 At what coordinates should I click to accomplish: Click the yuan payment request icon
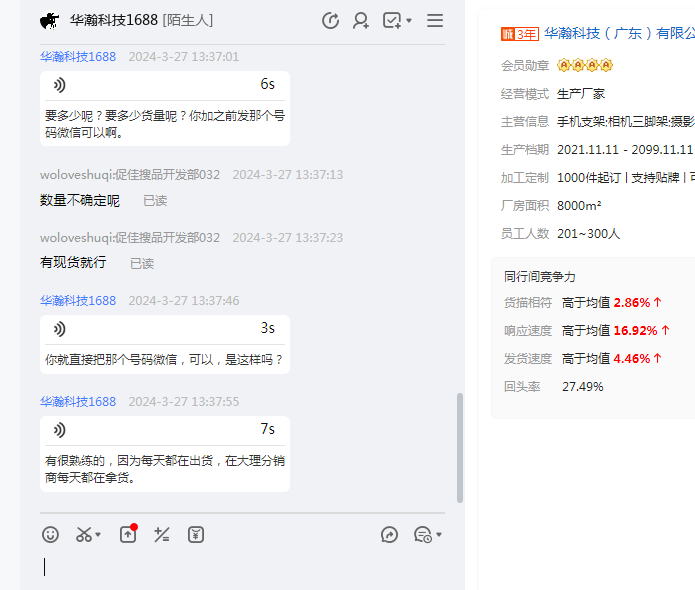(x=196, y=535)
